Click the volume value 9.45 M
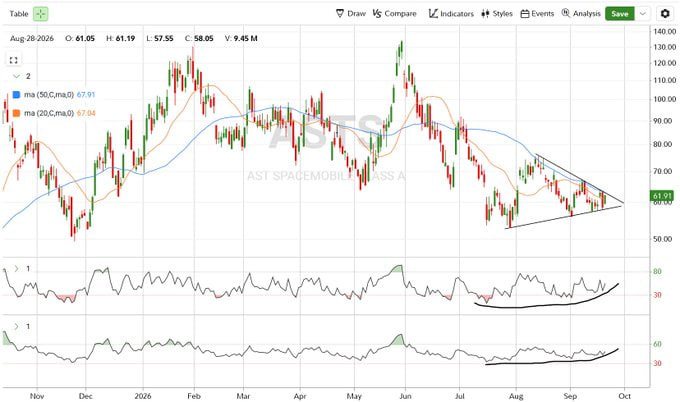This screenshot has height=402, width=680. pos(245,38)
